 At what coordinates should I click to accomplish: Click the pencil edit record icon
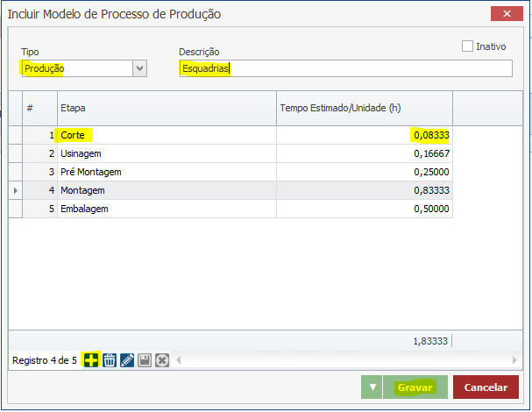[127, 360]
